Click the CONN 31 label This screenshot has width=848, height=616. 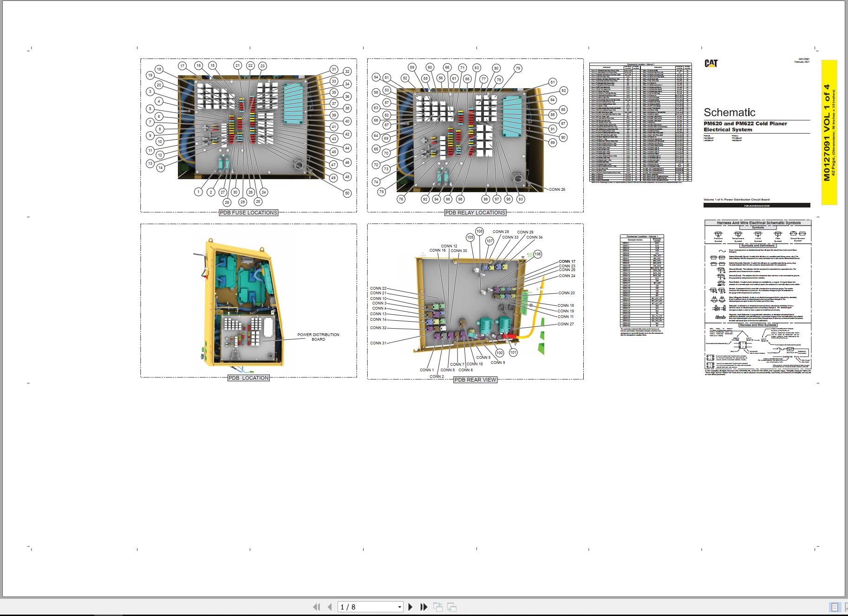378,343
